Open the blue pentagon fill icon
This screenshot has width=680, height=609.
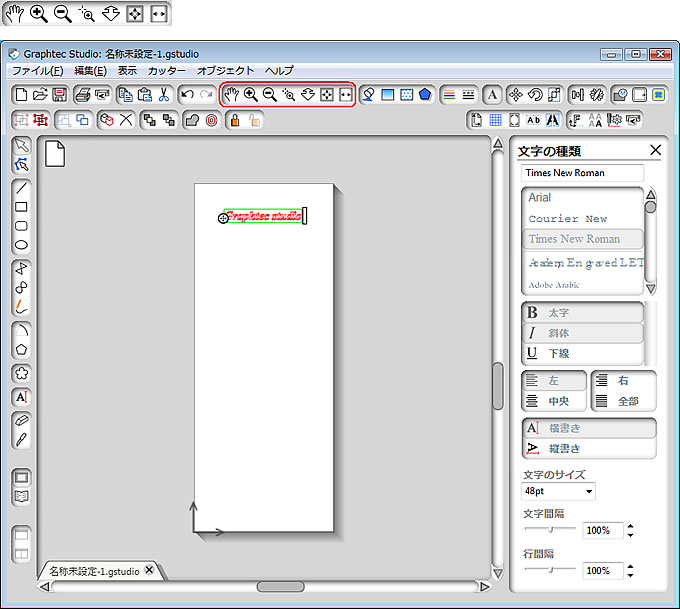[x=425, y=95]
